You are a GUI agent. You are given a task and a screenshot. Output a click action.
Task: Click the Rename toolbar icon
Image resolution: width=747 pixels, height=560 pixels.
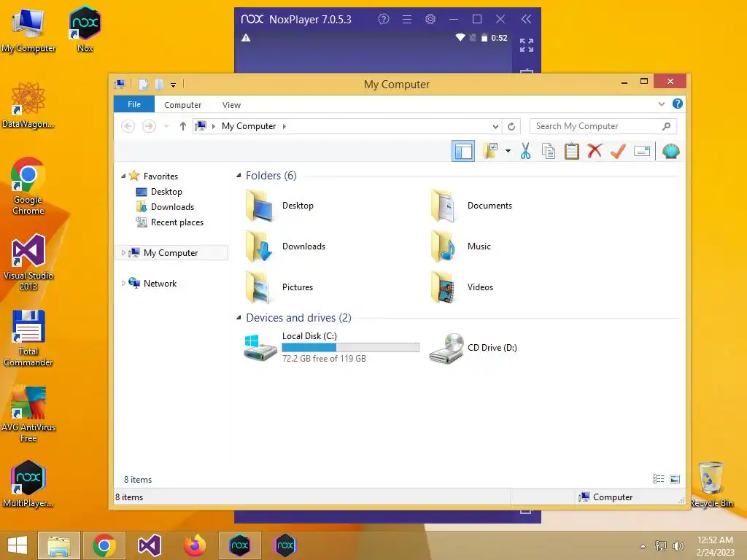coord(642,152)
